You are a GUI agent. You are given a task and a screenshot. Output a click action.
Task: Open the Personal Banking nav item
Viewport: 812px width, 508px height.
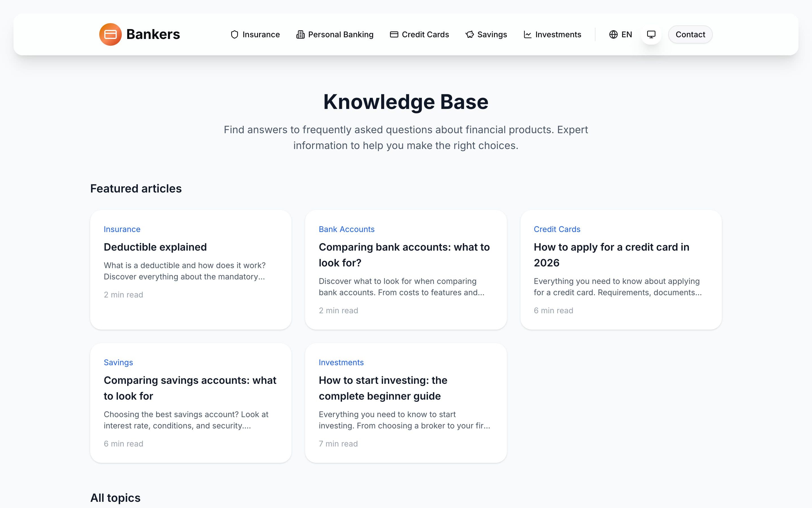click(335, 35)
